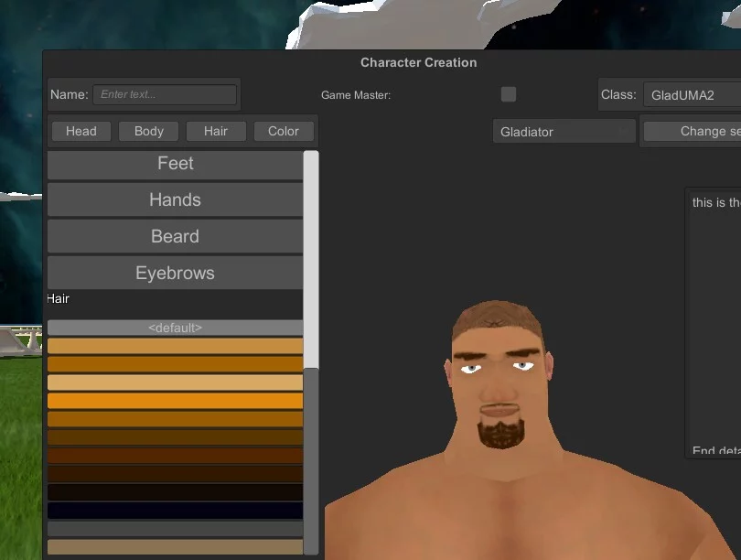Switch to the Body tab

[149, 131]
